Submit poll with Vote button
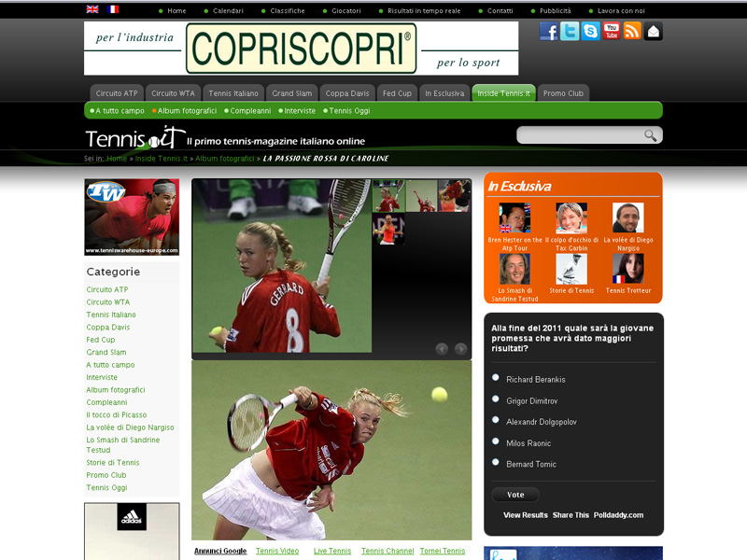747x560 pixels. (x=515, y=495)
